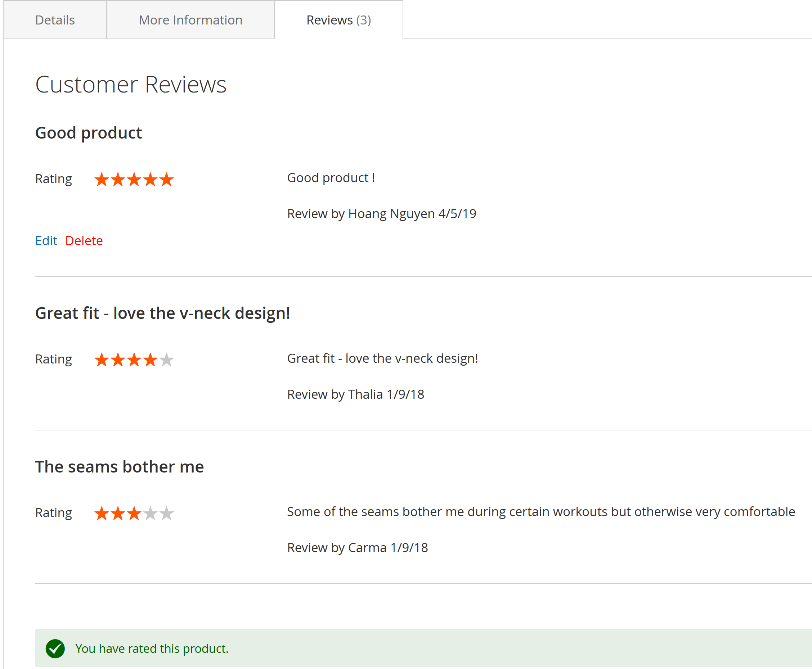The width and height of the screenshot is (812, 669).
Task: Click the gray fourth star in Carma's rating
Action: [151, 513]
